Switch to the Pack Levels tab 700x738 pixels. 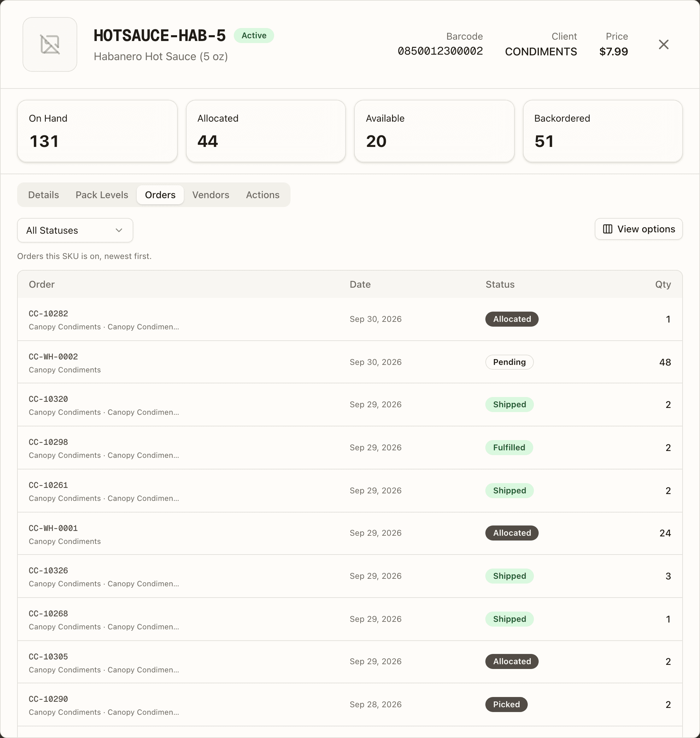pos(102,195)
